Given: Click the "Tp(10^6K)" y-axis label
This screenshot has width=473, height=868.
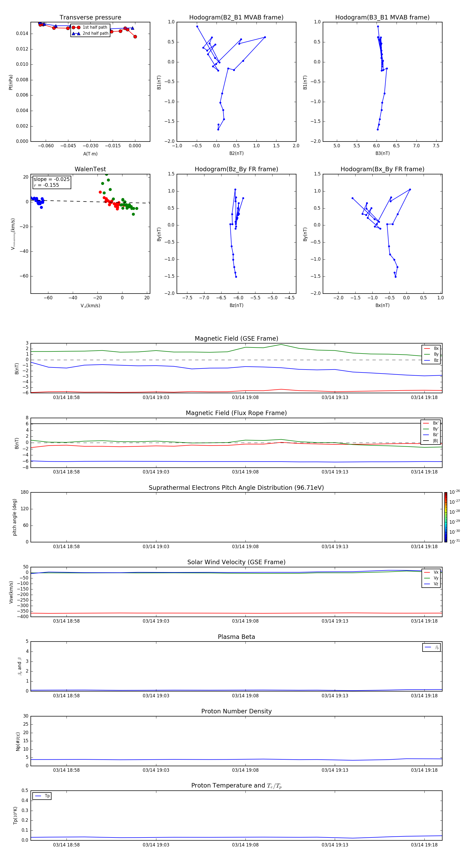Looking at the screenshot, I should pos(16,815).
